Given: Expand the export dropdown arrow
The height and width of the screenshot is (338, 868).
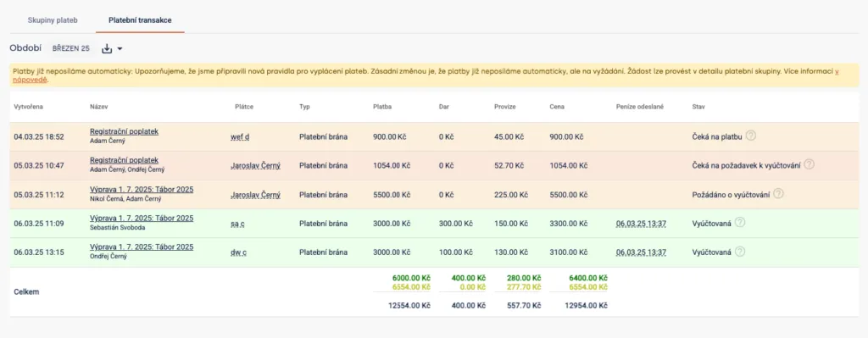Looking at the screenshot, I should pos(120,49).
